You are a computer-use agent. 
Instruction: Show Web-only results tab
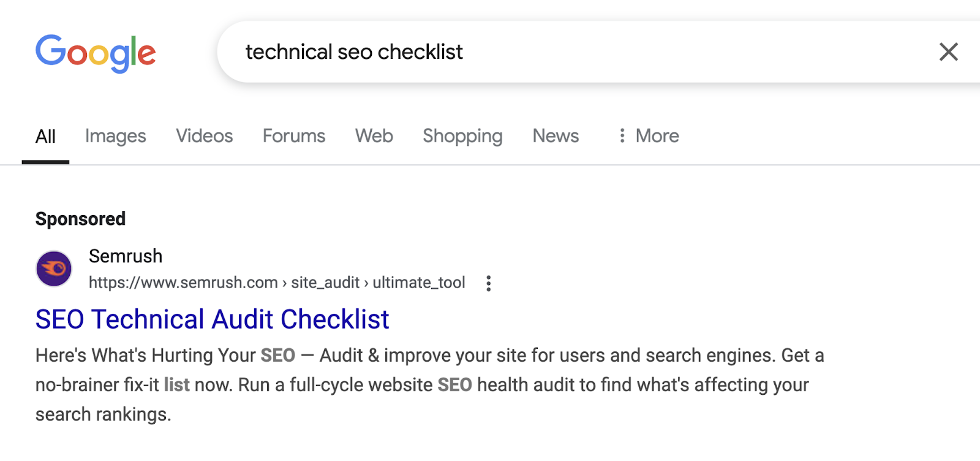374,136
